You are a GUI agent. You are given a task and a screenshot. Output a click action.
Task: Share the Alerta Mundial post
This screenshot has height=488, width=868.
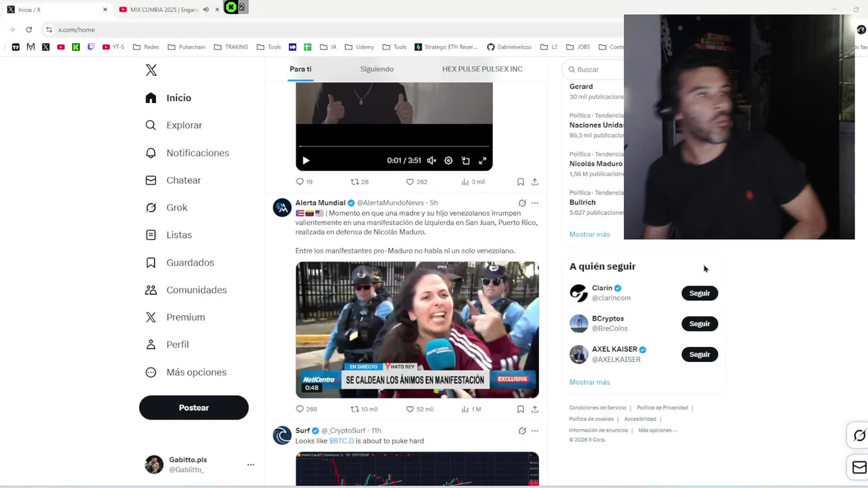point(534,409)
